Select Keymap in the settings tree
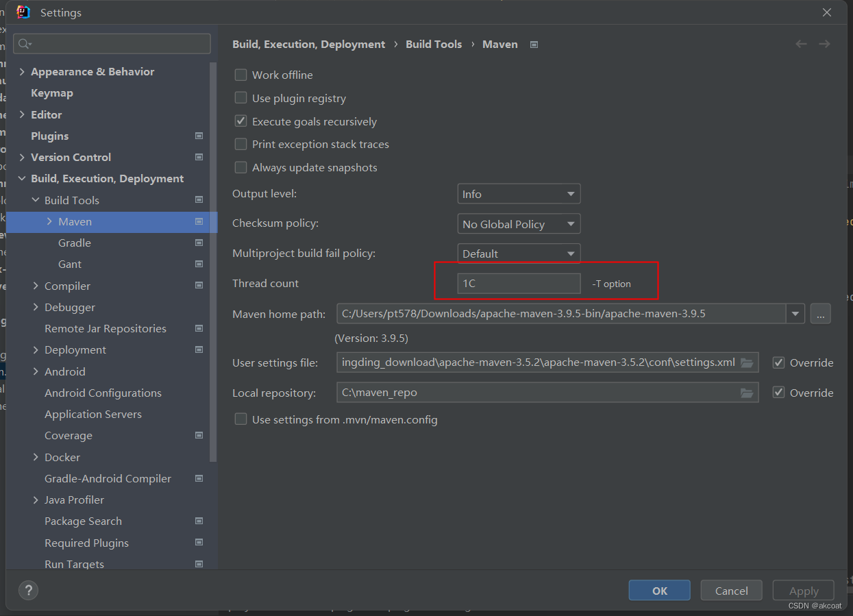Screen dimensions: 853x616 click(52, 93)
